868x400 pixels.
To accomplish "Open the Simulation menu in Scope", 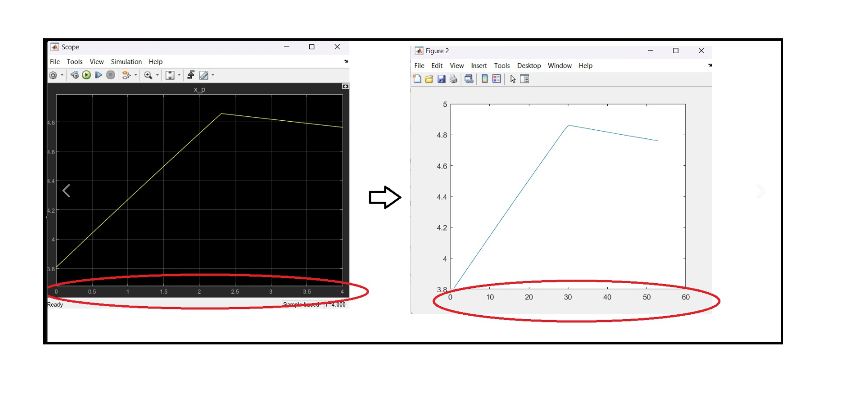I will [126, 62].
